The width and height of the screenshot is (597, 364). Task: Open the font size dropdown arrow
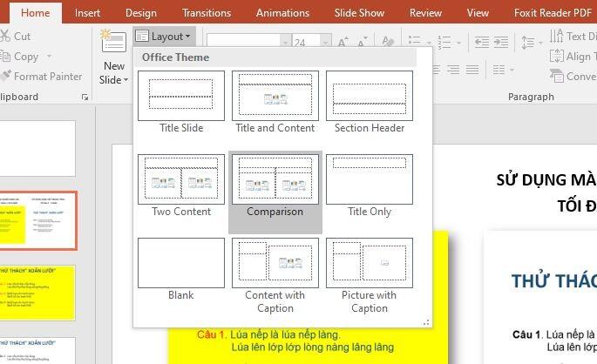(x=325, y=42)
